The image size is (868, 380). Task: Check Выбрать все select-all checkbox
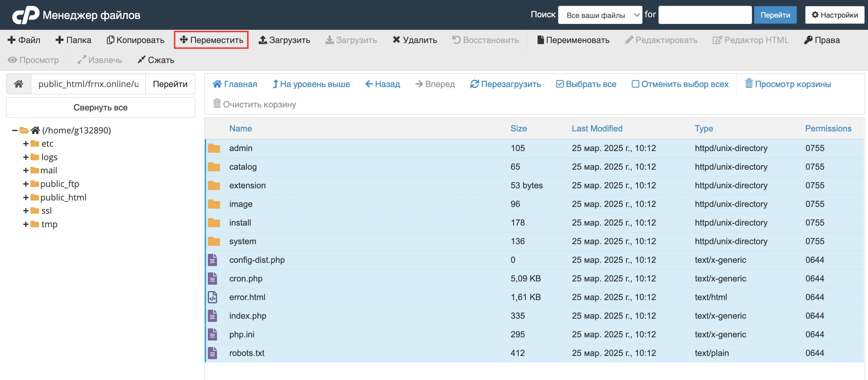[x=560, y=84]
